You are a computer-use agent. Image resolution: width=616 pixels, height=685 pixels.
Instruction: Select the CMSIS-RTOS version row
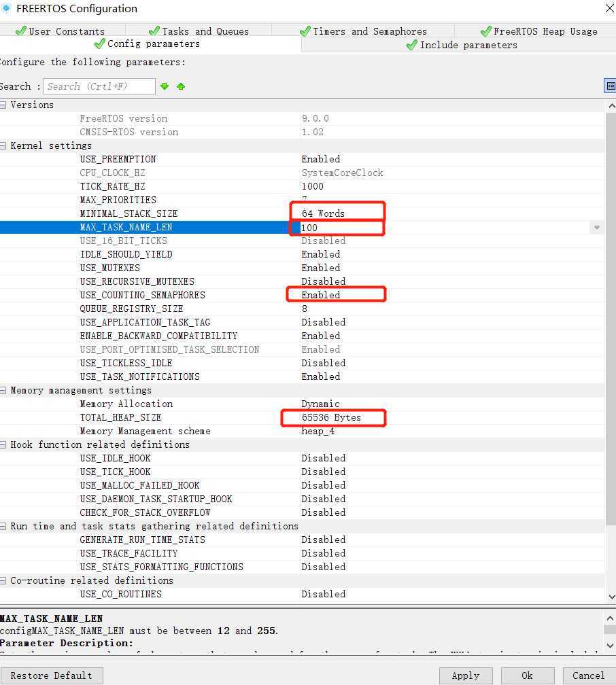click(x=303, y=132)
